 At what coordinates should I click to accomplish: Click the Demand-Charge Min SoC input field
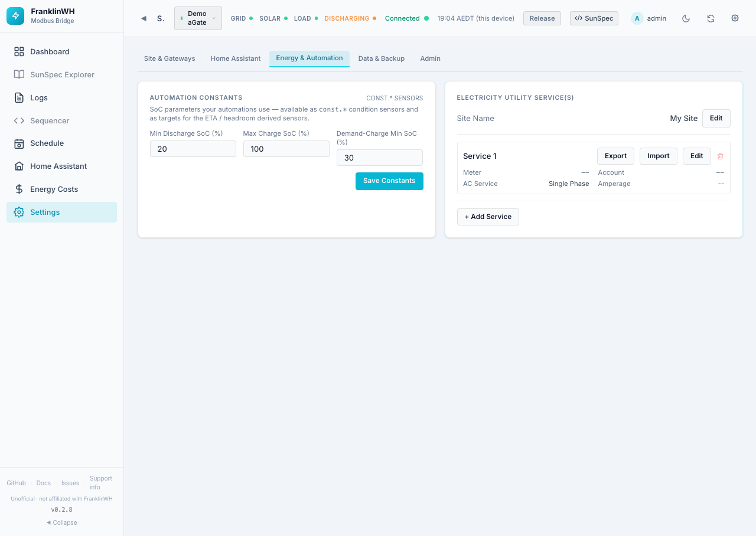click(380, 158)
